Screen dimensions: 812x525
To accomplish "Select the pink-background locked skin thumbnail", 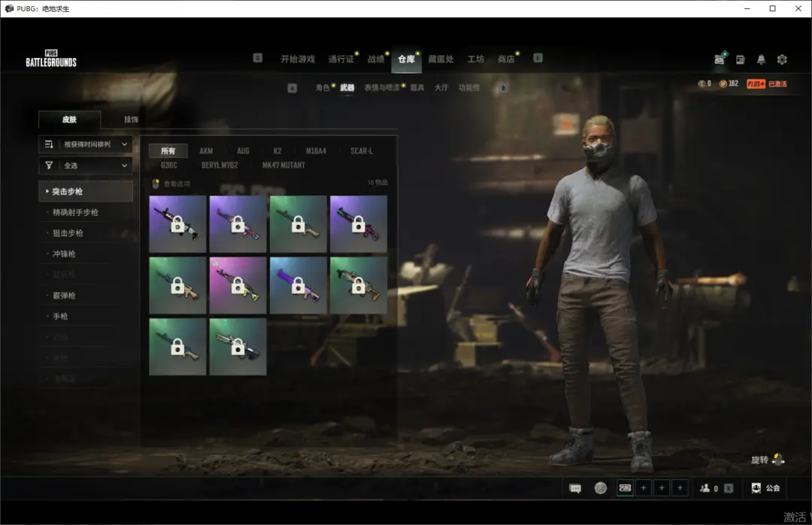I will point(238,285).
